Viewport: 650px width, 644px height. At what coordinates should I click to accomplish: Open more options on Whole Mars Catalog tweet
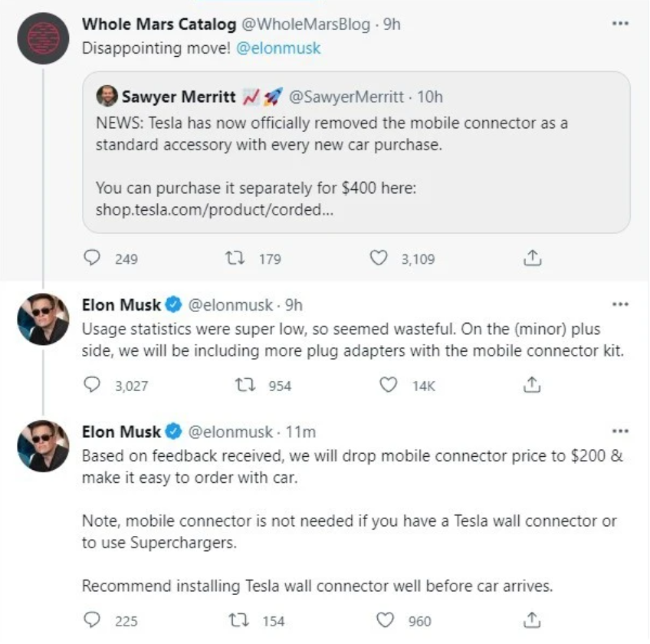(x=620, y=24)
